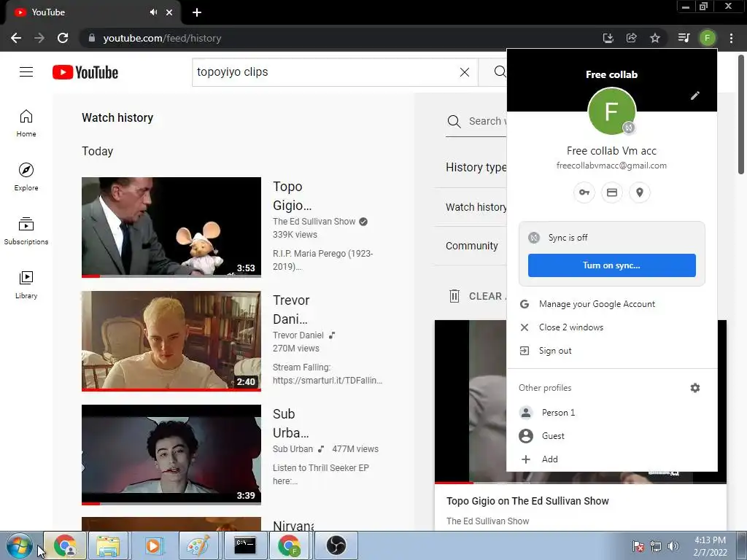
Task: Click the Trevor Daniel channel name
Action: pyautogui.click(x=298, y=335)
